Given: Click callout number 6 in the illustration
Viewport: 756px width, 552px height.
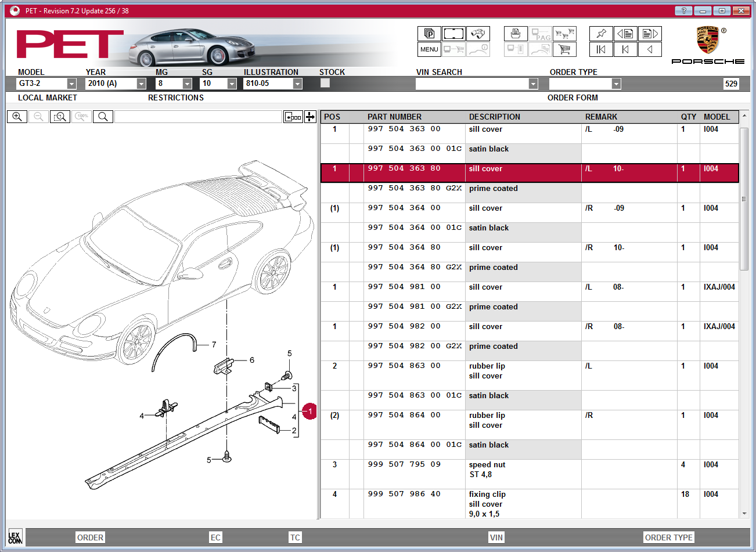Looking at the screenshot, I should point(252,360).
